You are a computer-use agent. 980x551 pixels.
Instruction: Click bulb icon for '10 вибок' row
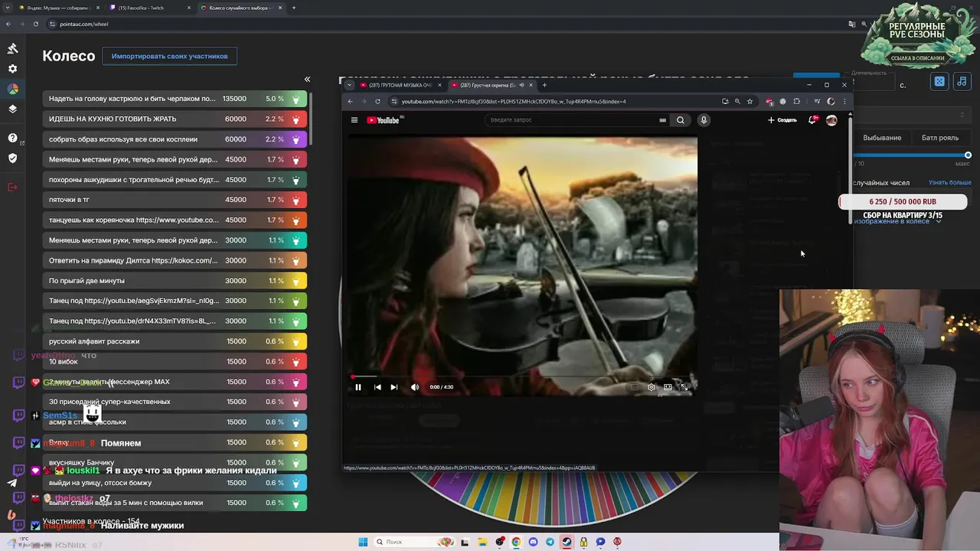(296, 361)
